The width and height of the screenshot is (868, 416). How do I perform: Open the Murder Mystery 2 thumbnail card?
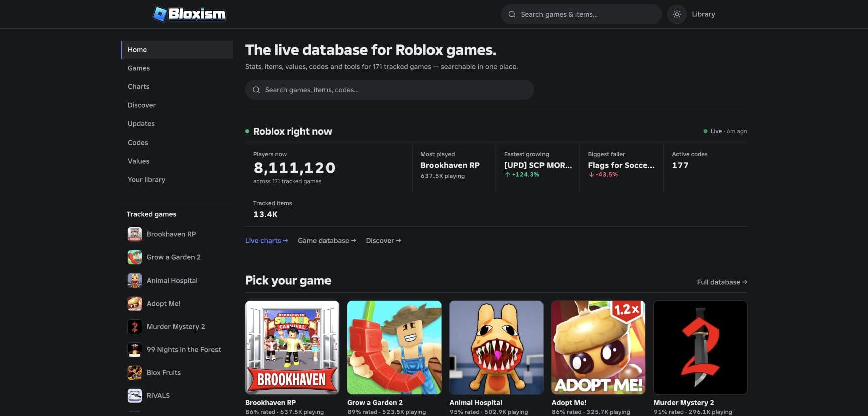click(700, 348)
